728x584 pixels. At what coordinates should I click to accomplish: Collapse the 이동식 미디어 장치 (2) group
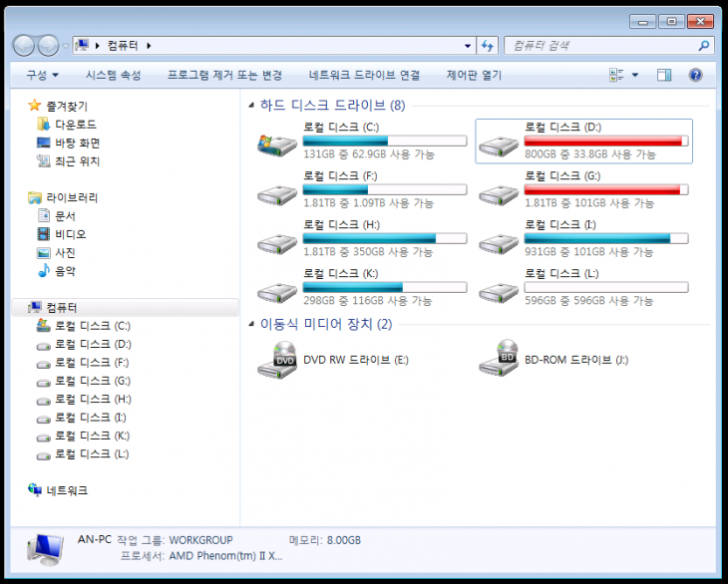251,324
